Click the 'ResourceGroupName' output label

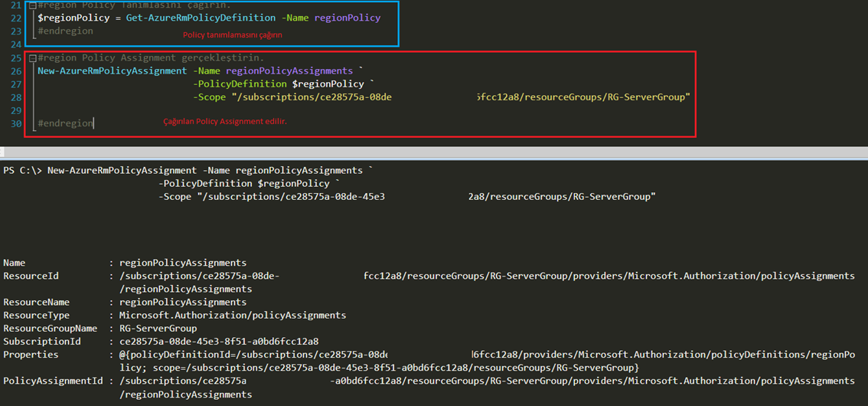pyautogui.click(x=51, y=329)
